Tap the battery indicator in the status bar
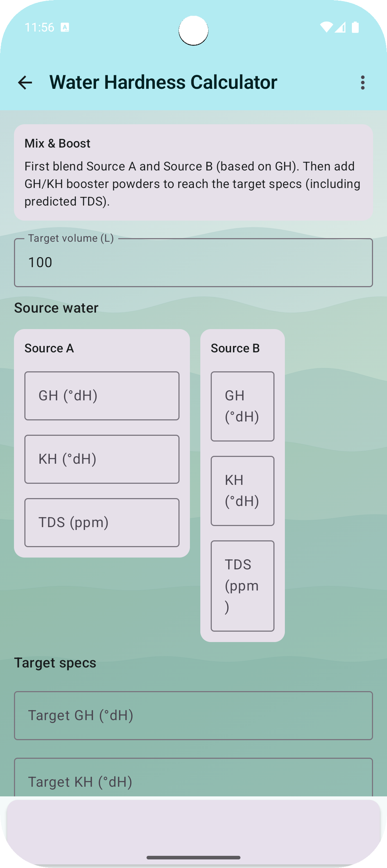This screenshot has width=387, height=868. (x=355, y=27)
